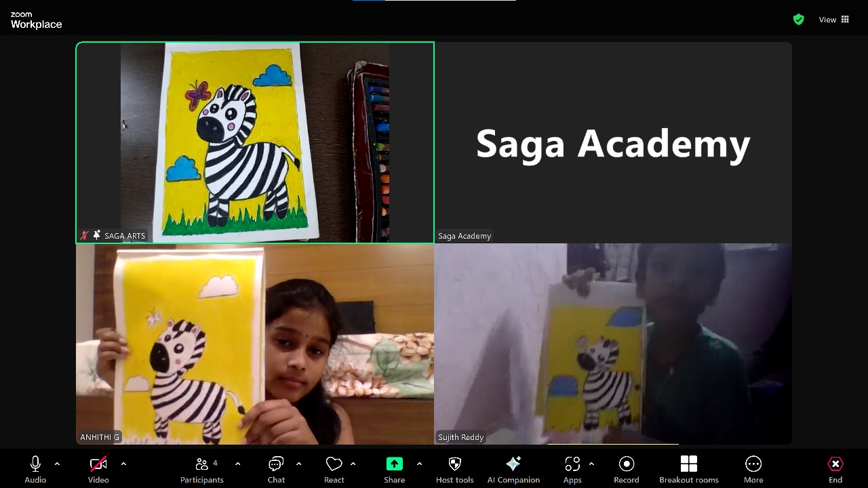
Task: Click the Sujith Reddy name label
Action: (461, 437)
